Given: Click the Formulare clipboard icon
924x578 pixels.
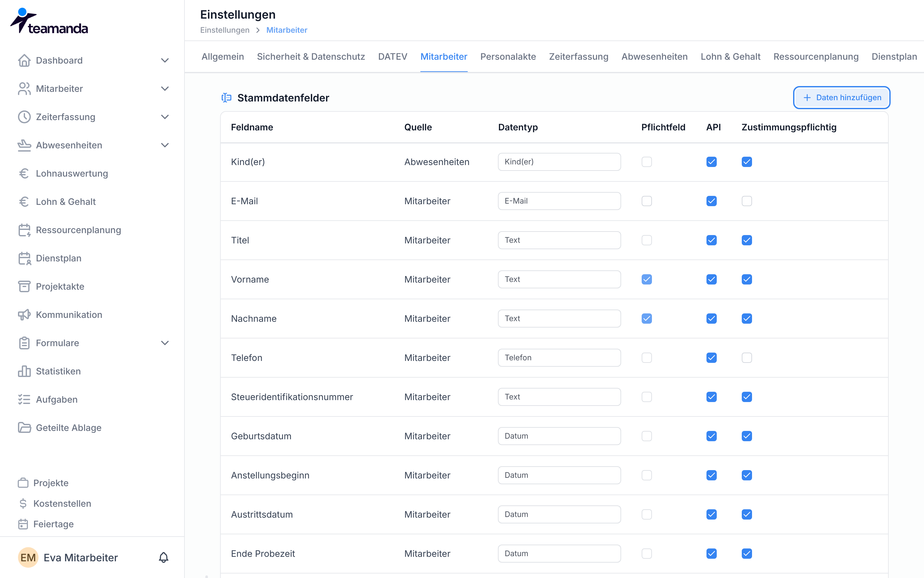Looking at the screenshot, I should [x=24, y=343].
